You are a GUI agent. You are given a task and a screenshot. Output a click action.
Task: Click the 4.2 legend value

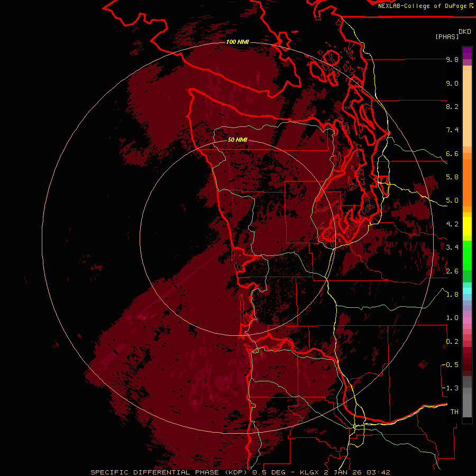[x=452, y=224]
